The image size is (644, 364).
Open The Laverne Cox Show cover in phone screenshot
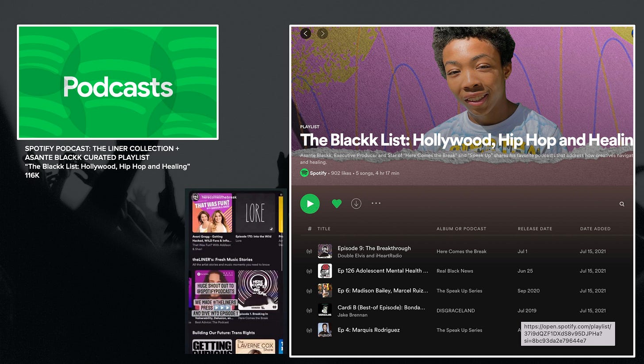pos(255,347)
